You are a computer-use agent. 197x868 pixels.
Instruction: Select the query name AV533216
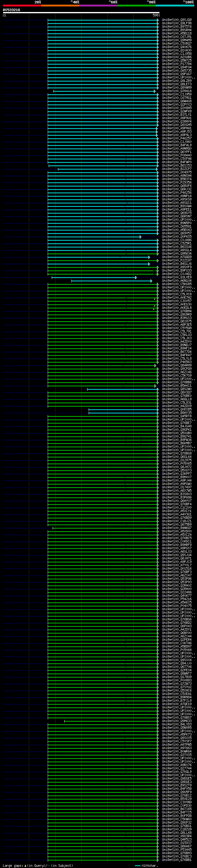coord(11,10)
